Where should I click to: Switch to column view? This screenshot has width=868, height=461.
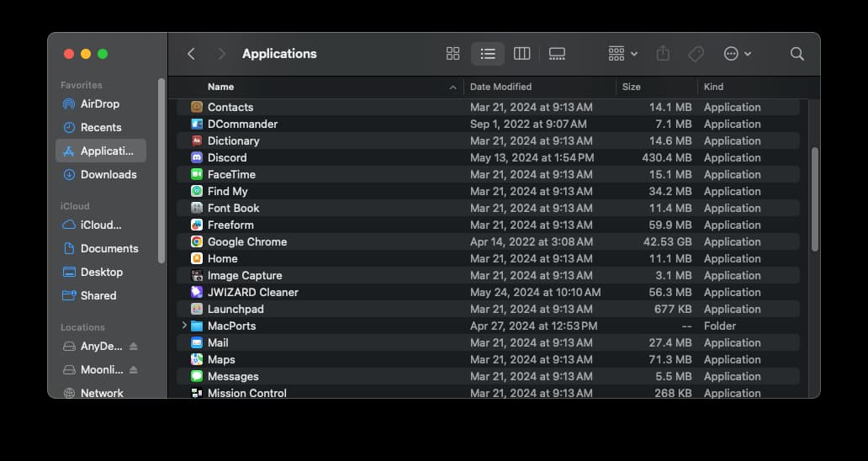click(522, 54)
